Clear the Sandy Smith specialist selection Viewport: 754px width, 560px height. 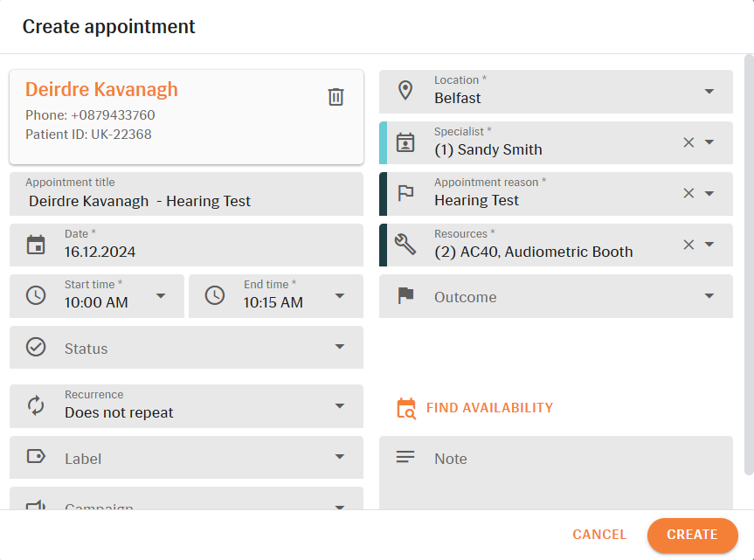pos(688,142)
